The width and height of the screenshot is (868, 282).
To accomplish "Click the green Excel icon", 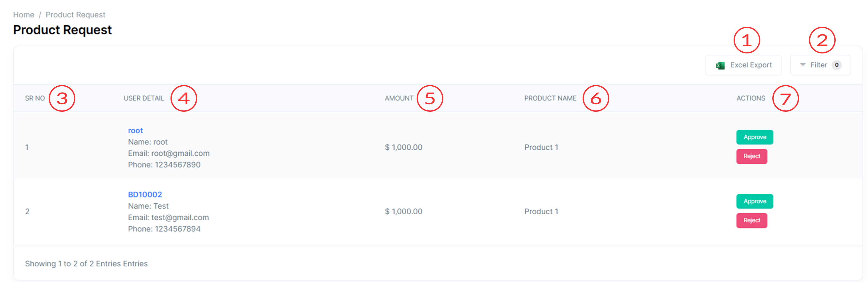I will 720,65.
